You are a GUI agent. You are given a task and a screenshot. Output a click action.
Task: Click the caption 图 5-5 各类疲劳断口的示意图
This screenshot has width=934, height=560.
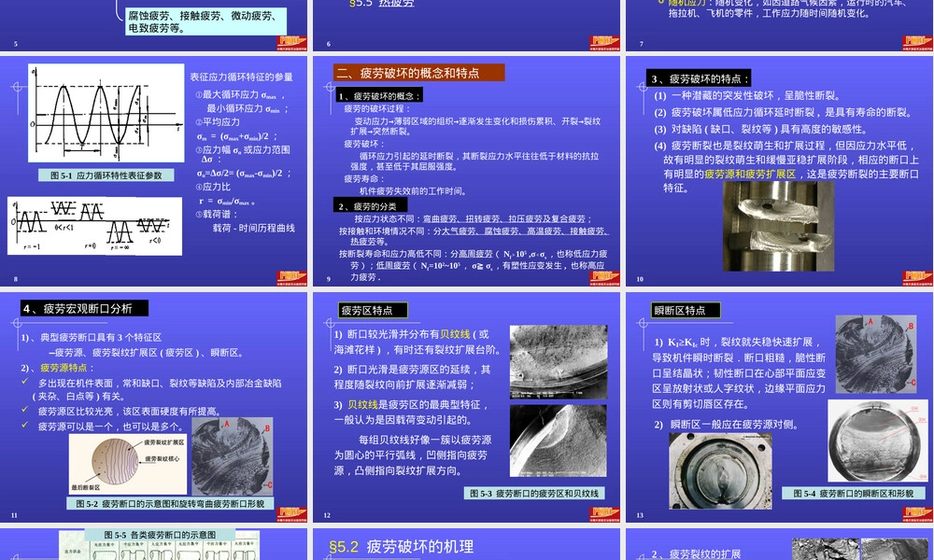click(x=160, y=535)
